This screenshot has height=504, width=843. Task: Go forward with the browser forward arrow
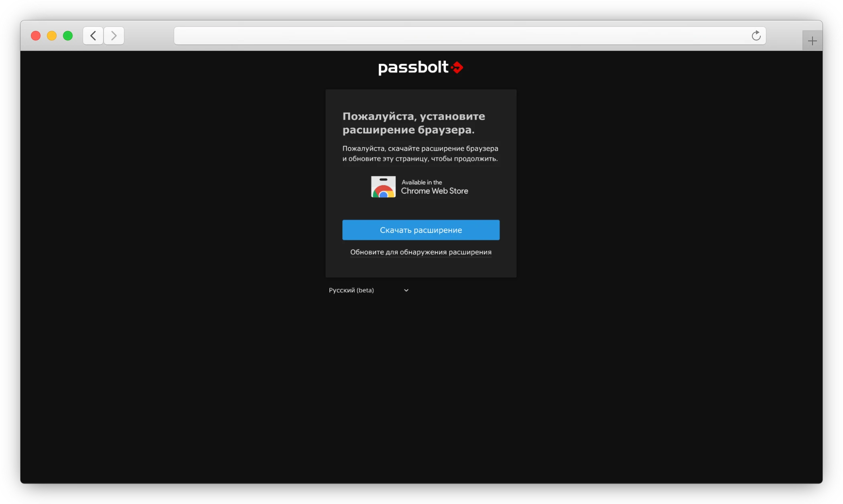tap(114, 36)
